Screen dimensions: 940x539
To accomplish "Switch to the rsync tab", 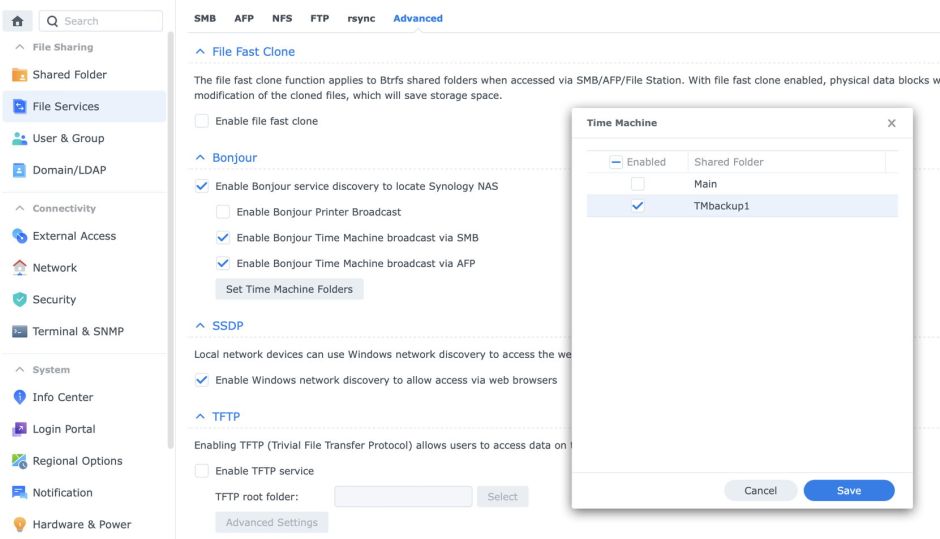I will click(x=361, y=18).
